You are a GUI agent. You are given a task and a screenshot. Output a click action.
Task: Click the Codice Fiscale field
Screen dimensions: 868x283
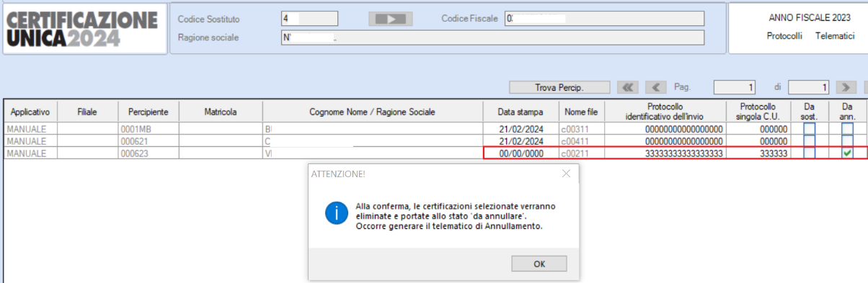pos(604,19)
